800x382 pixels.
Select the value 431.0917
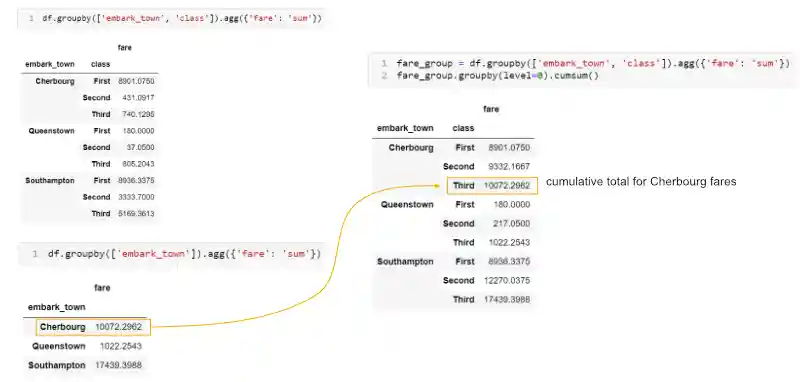coord(138,97)
